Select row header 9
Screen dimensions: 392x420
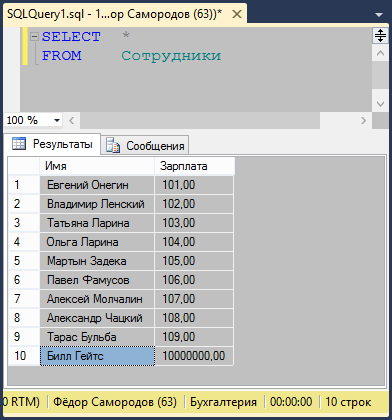coord(24,337)
